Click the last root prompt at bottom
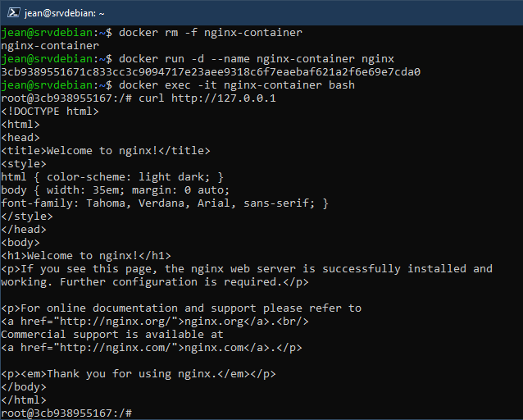The height and width of the screenshot is (420, 523). tap(66, 413)
